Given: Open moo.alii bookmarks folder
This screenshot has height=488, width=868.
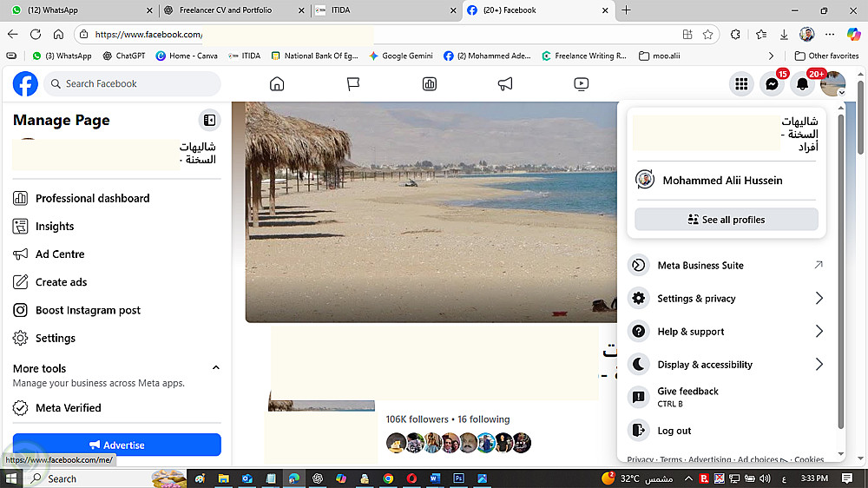Looking at the screenshot, I should tap(660, 56).
